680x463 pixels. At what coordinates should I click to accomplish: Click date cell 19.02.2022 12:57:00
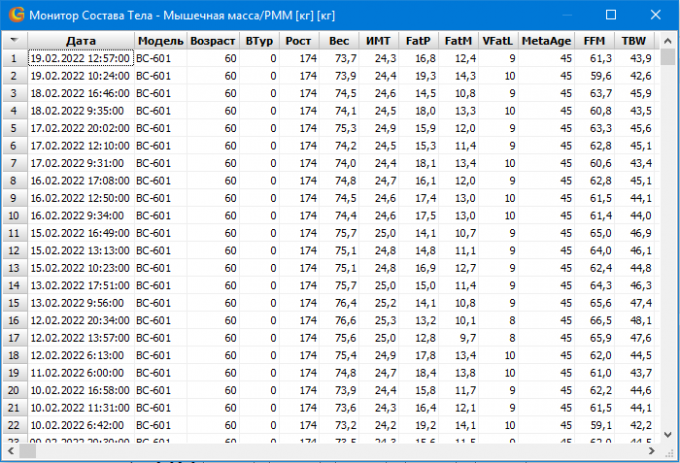coord(80,58)
